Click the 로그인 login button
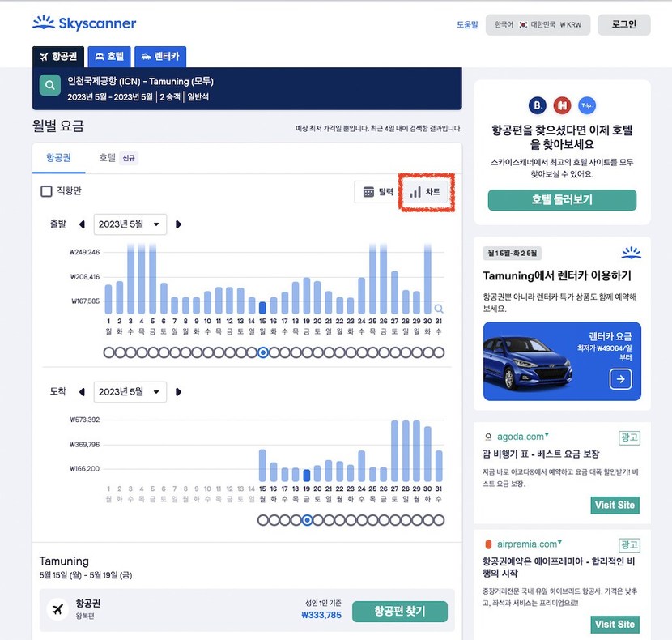This screenshot has height=640, width=672. [624, 25]
